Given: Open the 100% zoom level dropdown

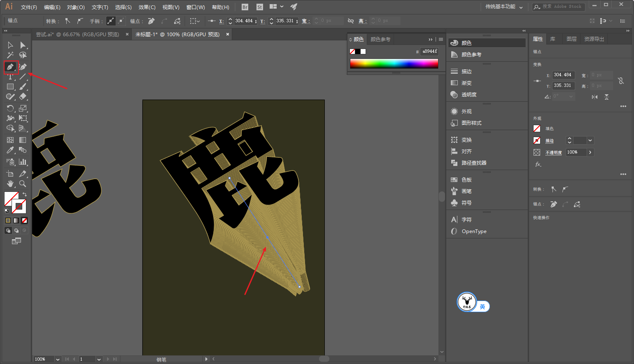Looking at the screenshot, I should (x=58, y=359).
